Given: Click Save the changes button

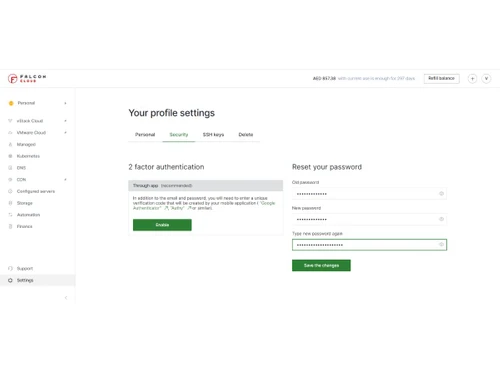Looking at the screenshot, I should pyautogui.click(x=321, y=265).
